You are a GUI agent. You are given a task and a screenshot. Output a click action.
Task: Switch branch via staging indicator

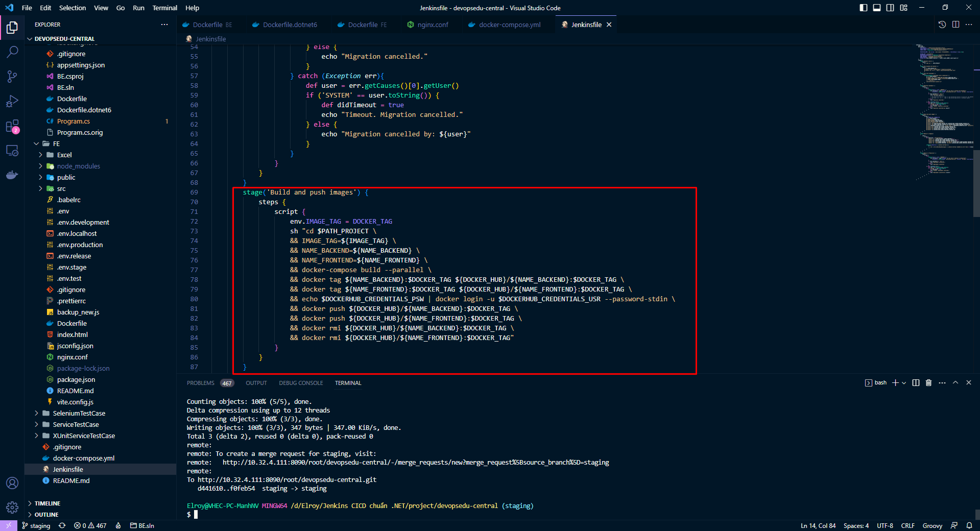[36, 525]
